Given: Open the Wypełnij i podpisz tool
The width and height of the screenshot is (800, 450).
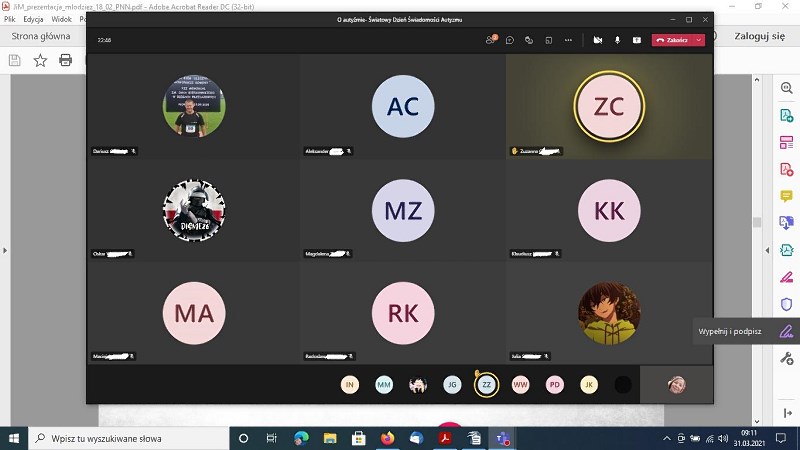Looking at the screenshot, I should (786, 331).
